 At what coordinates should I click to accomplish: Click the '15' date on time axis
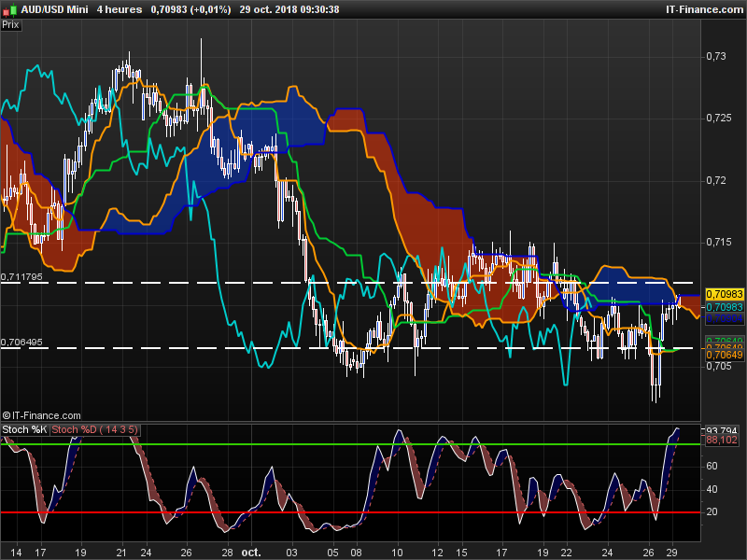click(x=461, y=553)
